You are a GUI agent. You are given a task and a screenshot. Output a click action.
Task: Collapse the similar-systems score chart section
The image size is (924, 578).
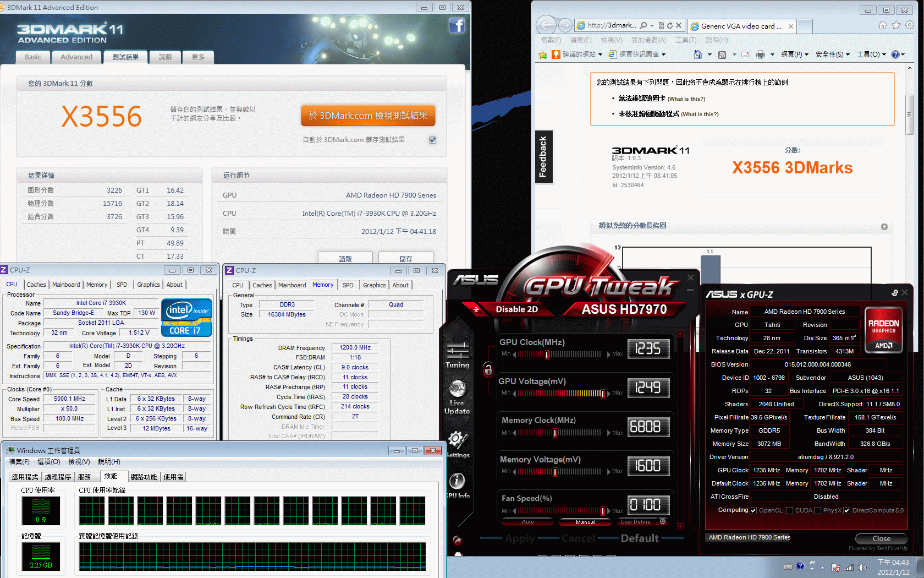point(884,227)
